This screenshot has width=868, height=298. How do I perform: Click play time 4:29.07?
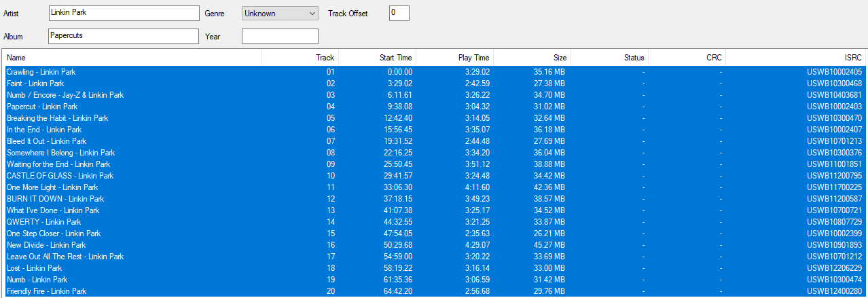[477, 245]
